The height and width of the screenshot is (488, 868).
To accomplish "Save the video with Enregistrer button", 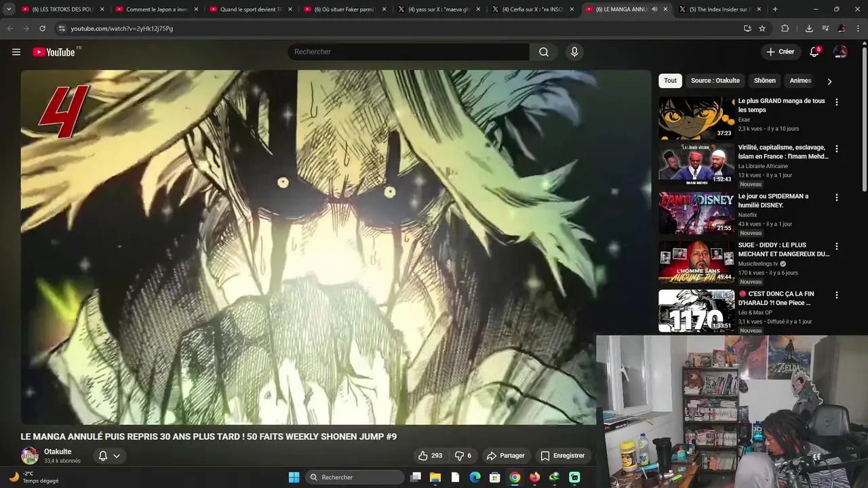I will 562,455.
